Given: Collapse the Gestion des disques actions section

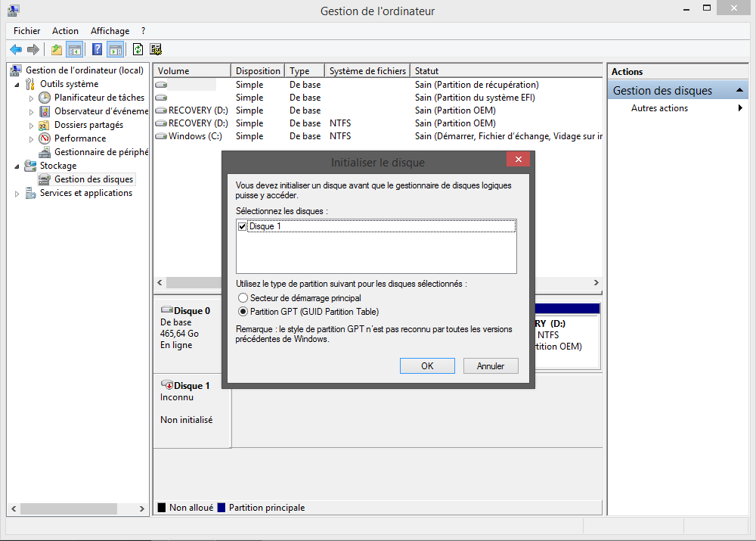Looking at the screenshot, I should (x=739, y=90).
